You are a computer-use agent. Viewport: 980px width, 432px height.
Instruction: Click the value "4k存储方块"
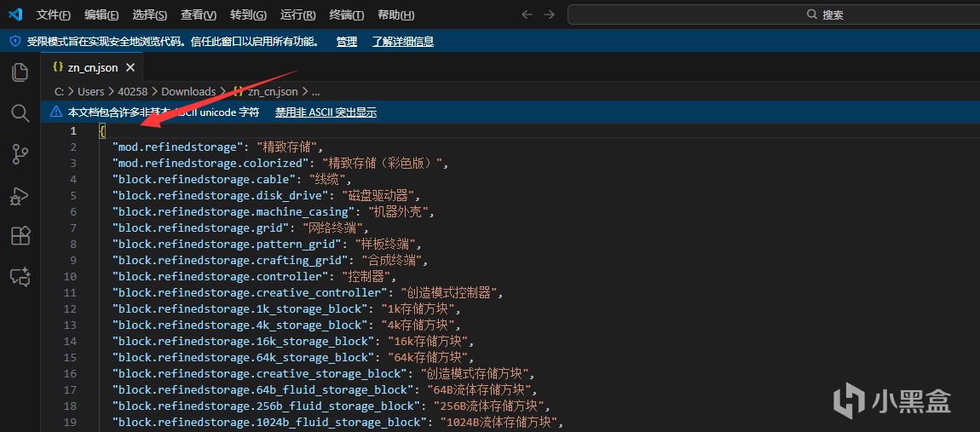click(x=417, y=325)
